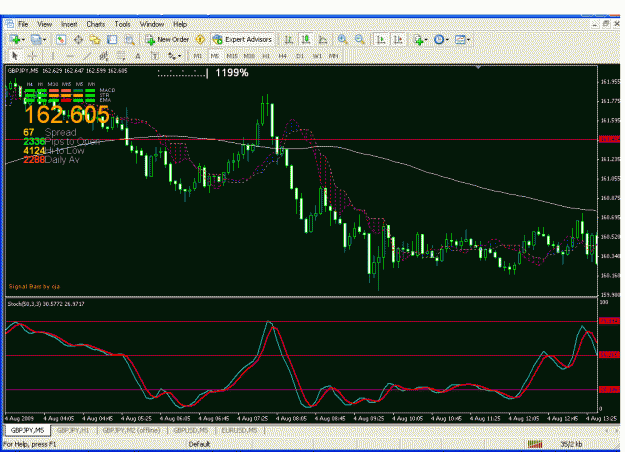Toggle the Expert Advisors button
625x452 pixels.
242,39
